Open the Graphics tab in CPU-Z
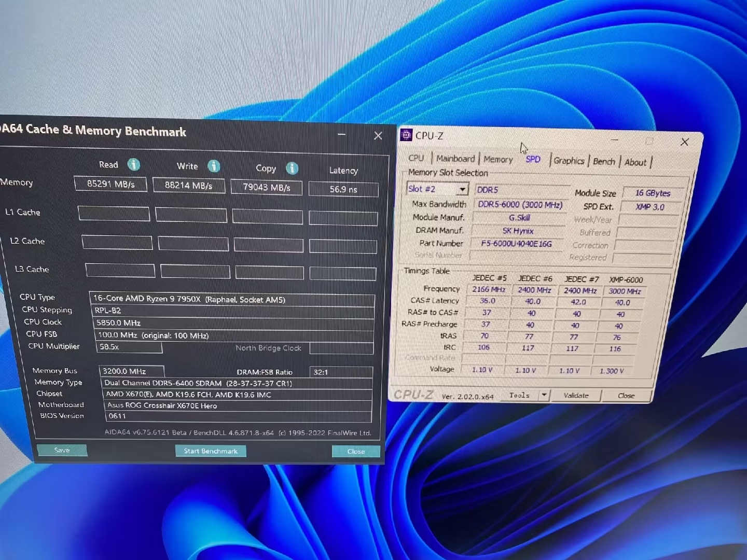747x560 pixels. (569, 161)
